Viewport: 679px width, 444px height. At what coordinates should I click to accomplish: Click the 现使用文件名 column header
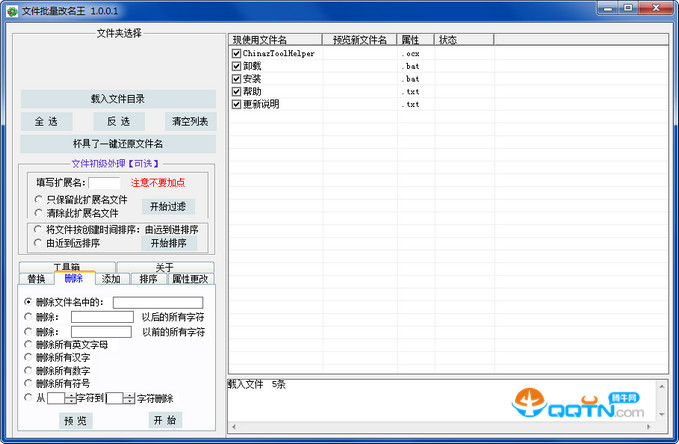click(275, 40)
